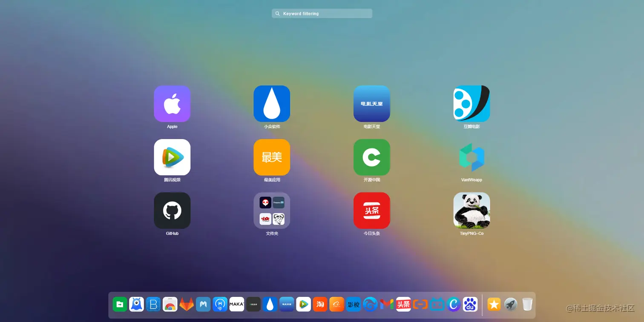Screen dimensions: 644x322
Task: Open the Apple app in the grid
Action: (x=172, y=104)
